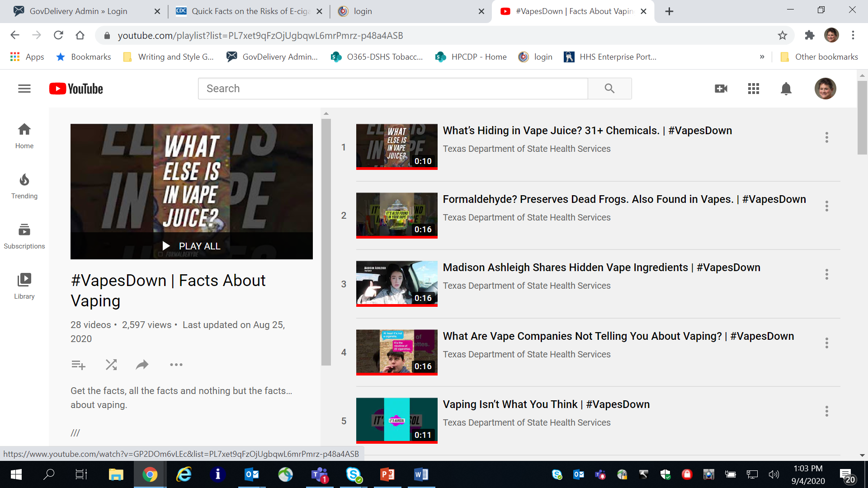Open Subscriptions from the sidebar
This screenshot has height=488, width=868.
(24, 235)
